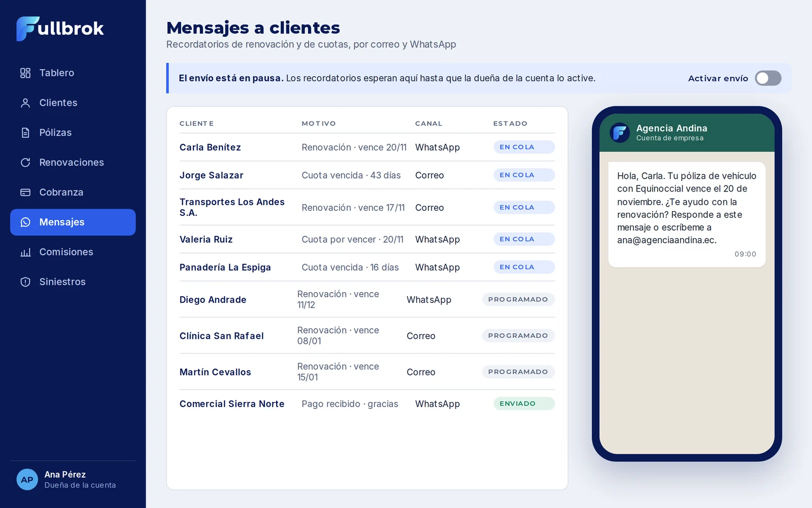Click the MOTIVO column header
Image resolution: width=812 pixels, height=508 pixels.
coord(319,123)
